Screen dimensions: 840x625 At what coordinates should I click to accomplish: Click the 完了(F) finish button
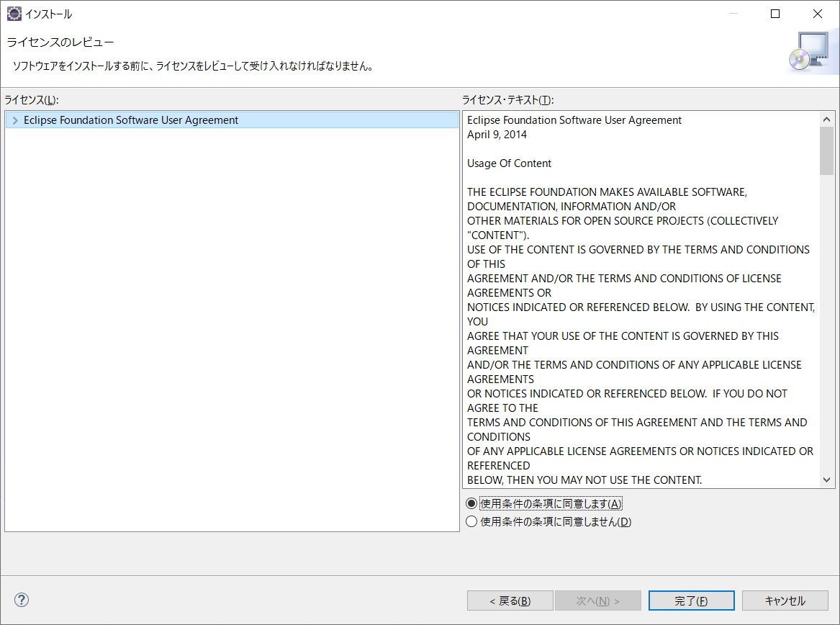click(x=691, y=601)
